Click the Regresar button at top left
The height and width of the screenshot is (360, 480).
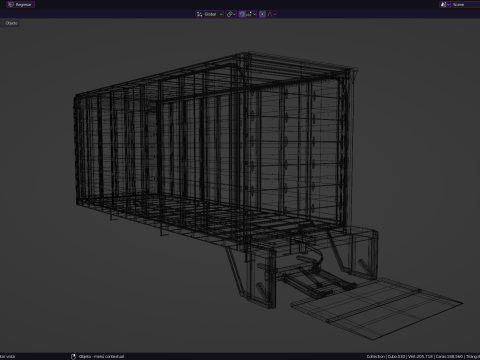click(21, 5)
